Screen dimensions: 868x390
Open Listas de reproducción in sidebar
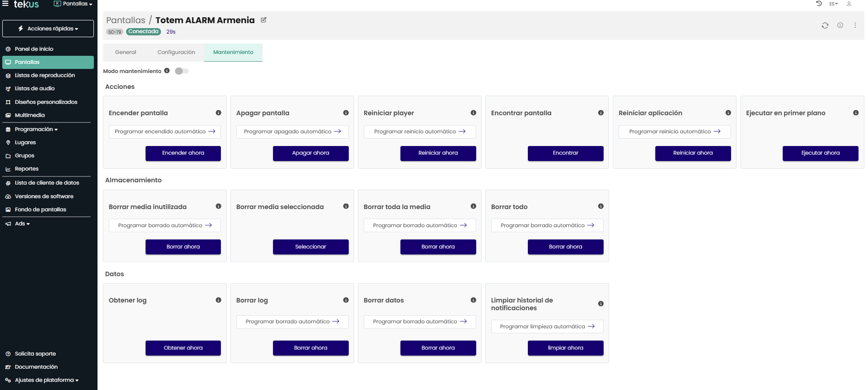[44, 75]
